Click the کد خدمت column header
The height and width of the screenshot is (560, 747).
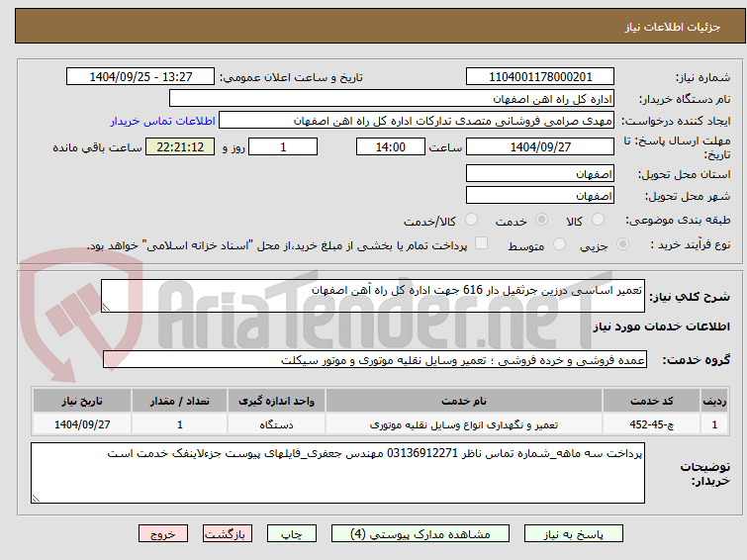tap(651, 401)
